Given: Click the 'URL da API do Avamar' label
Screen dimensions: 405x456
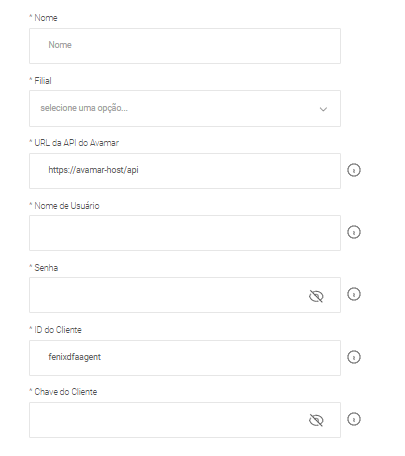Looking at the screenshot, I should coord(76,143).
